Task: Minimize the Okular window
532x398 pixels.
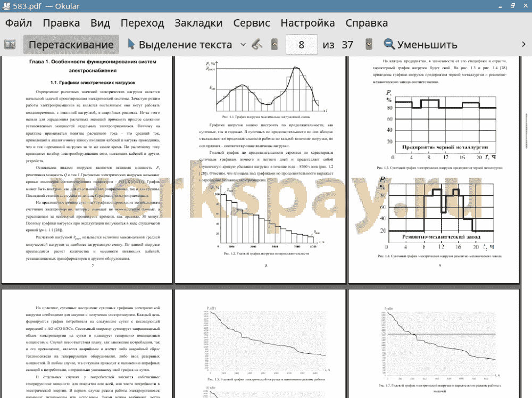Action: point(500,6)
